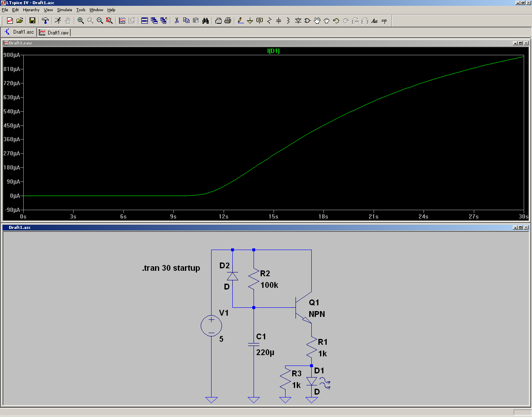Click the SPICE directive .op icon
This screenshot has height=417, width=532.
[x=384, y=20]
